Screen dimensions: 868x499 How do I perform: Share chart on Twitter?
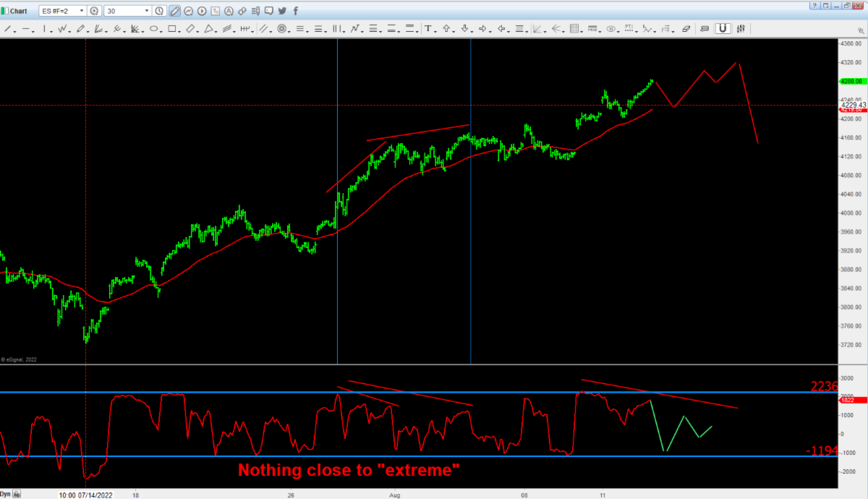coord(282,11)
